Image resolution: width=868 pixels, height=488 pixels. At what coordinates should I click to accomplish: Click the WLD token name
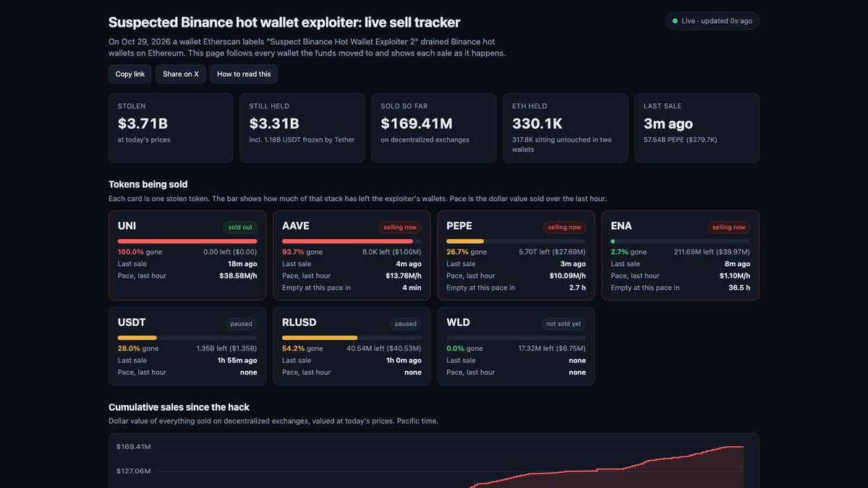459,323
